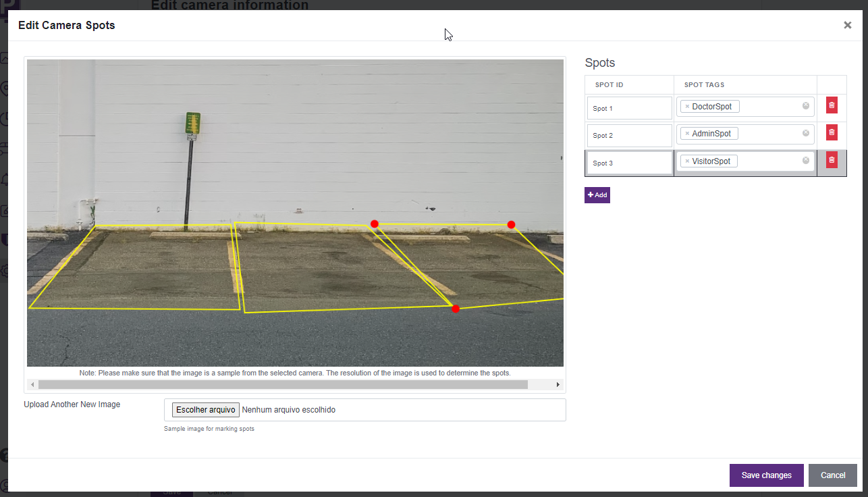Remove the AdminSpot tag with its x

pos(687,134)
